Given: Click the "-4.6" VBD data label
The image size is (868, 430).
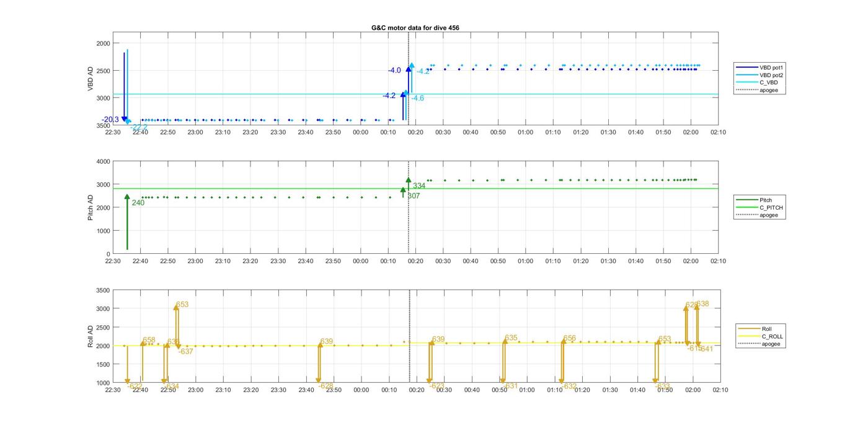Looking at the screenshot, I should (418, 98).
